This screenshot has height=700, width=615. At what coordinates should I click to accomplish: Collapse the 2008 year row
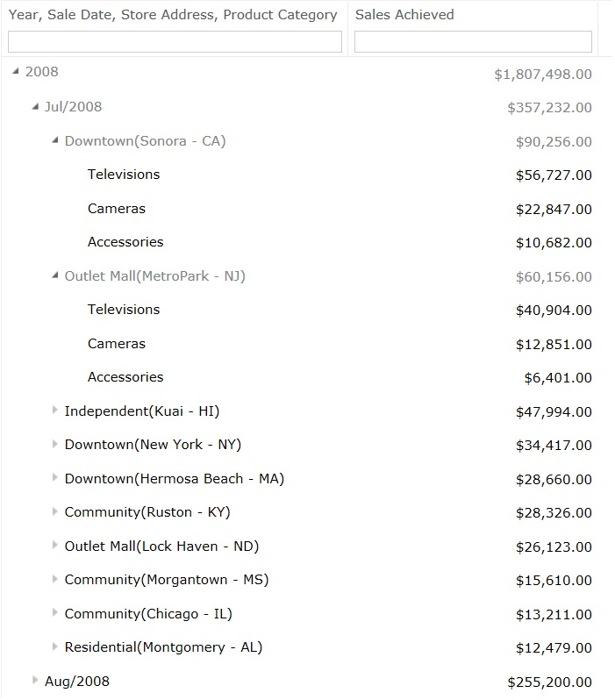coord(16,71)
